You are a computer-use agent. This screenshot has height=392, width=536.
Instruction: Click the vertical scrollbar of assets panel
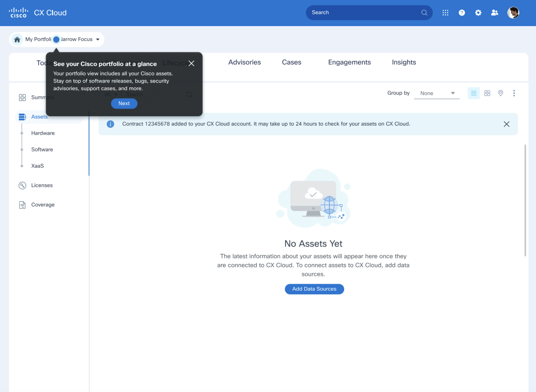click(x=525, y=200)
